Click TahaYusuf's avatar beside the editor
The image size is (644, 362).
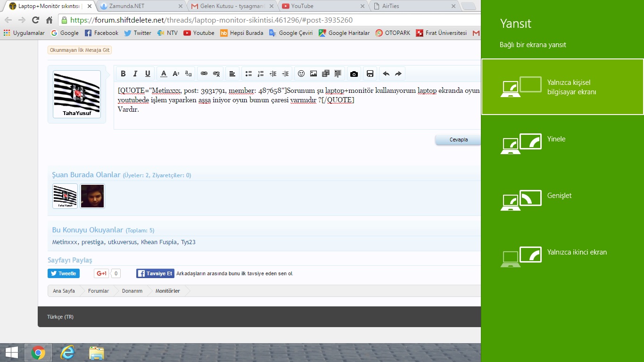click(x=77, y=94)
